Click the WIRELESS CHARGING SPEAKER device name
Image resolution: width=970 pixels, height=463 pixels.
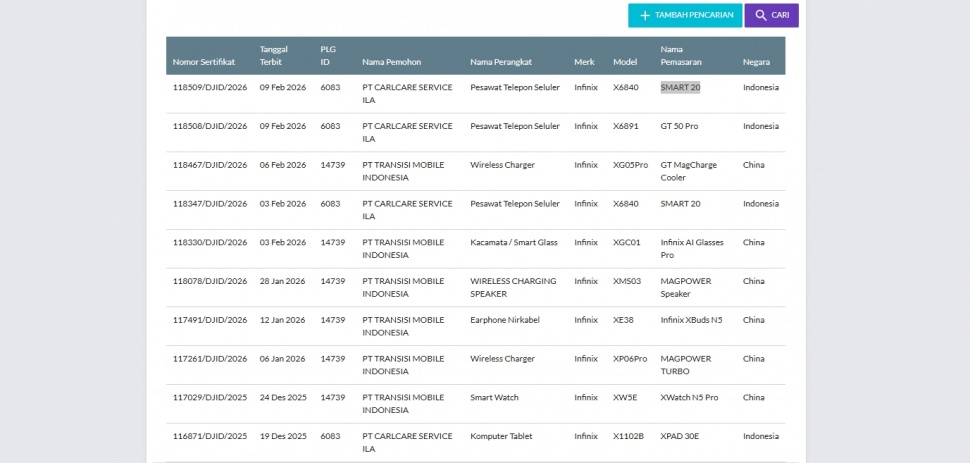pos(513,288)
